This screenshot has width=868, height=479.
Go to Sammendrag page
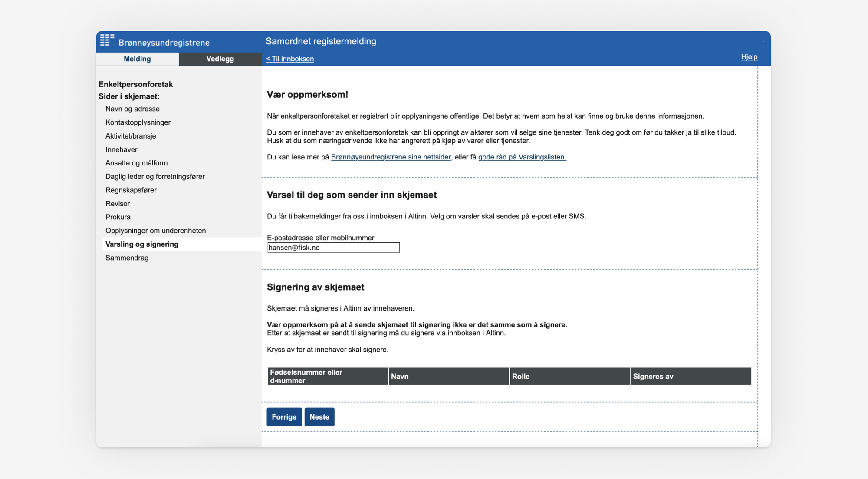[127, 258]
